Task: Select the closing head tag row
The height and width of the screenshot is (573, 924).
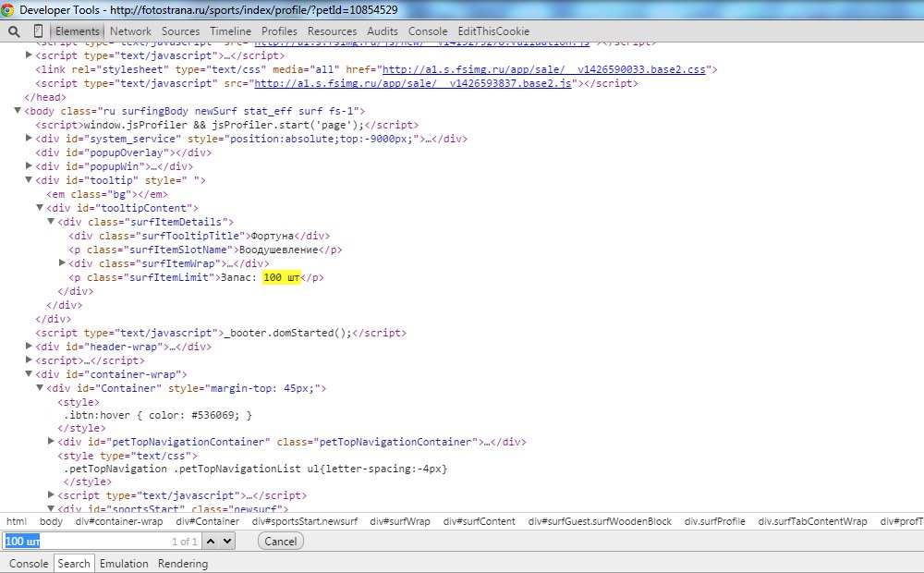Action: click(44, 97)
